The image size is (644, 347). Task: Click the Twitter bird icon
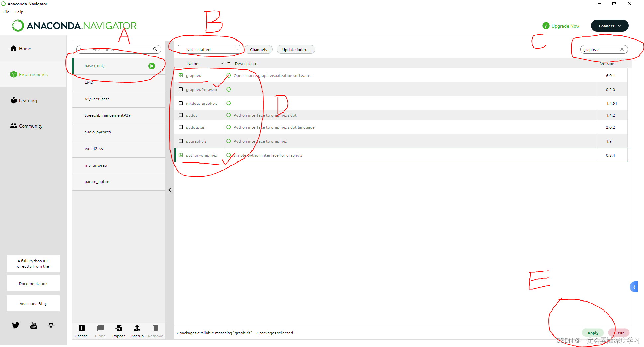[x=16, y=325]
